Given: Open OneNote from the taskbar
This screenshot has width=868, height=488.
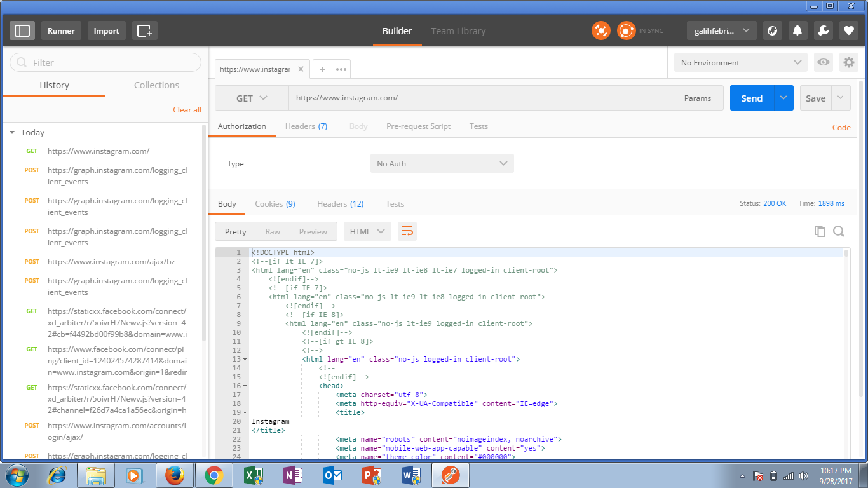Looking at the screenshot, I should tap(293, 475).
